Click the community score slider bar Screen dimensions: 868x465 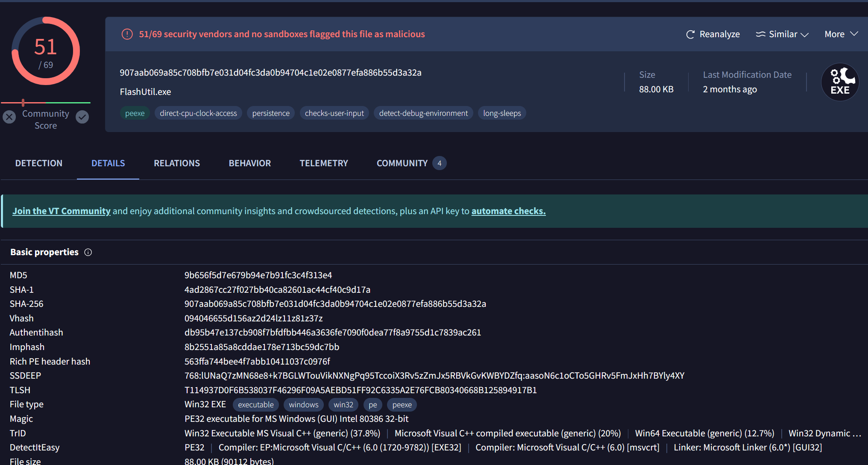pyautogui.click(x=46, y=103)
